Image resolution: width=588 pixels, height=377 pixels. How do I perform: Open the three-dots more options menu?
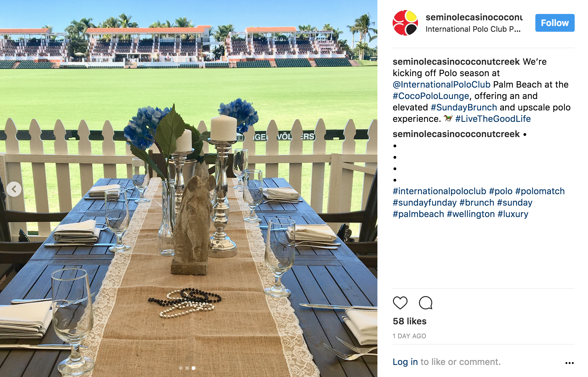pos(569,363)
